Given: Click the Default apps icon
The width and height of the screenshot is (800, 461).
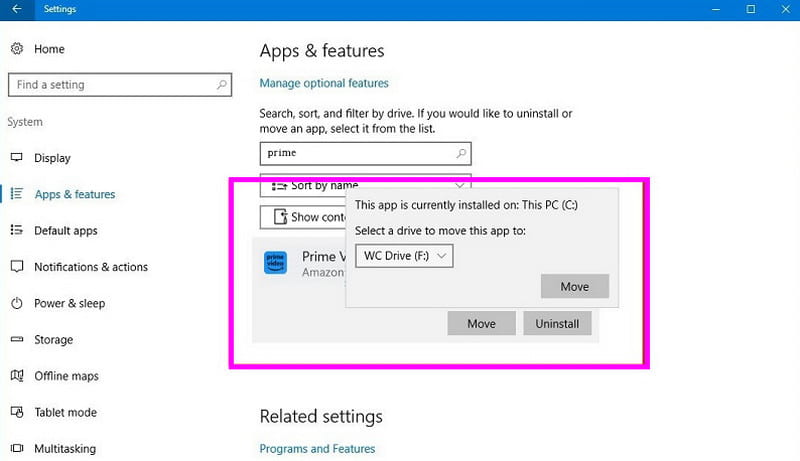Looking at the screenshot, I should coord(17,230).
